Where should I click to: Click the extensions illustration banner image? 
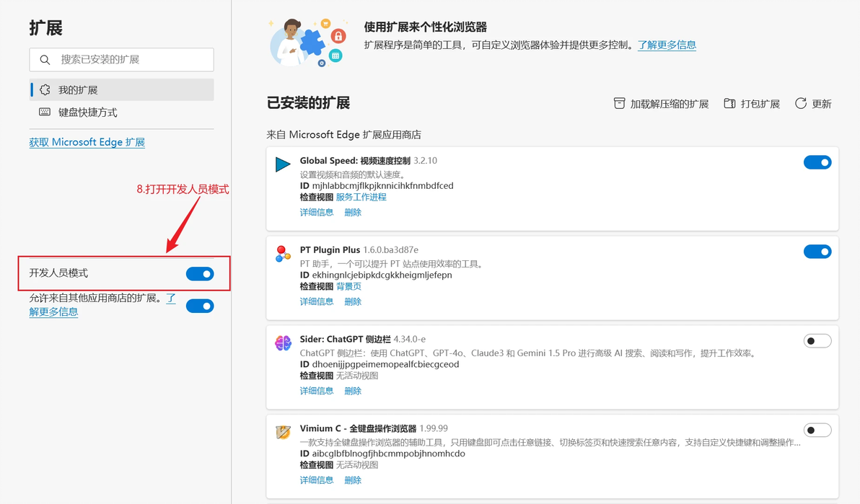click(x=308, y=43)
